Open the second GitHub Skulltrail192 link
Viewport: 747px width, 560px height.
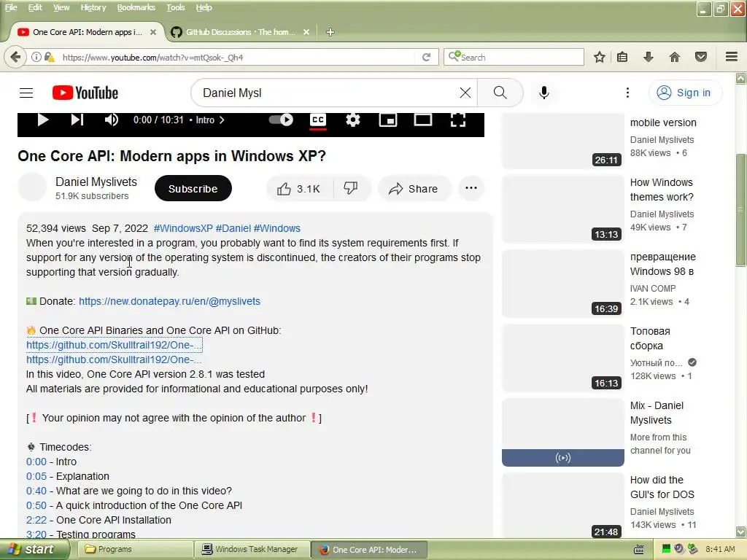coord(114,359)
